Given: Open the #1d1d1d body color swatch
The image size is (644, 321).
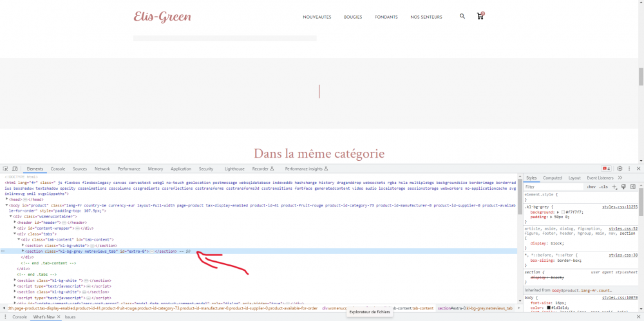Looking at the screenshot, I should click(x=549, y=307).
